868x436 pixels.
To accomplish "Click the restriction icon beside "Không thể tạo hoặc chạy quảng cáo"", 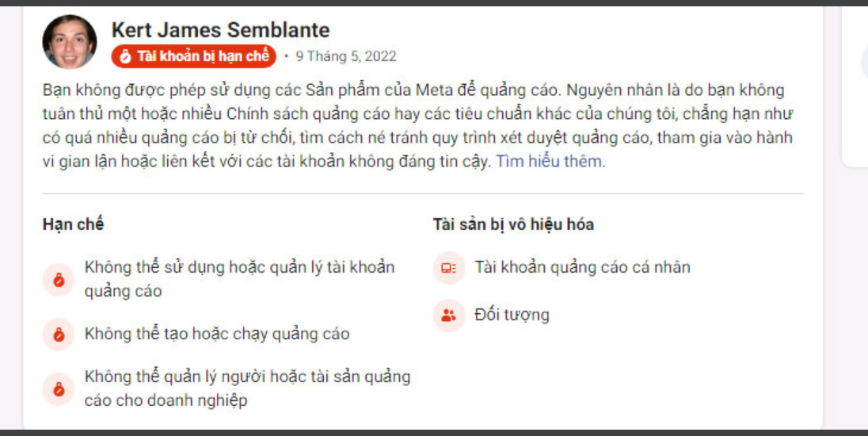I will (58, 335).
